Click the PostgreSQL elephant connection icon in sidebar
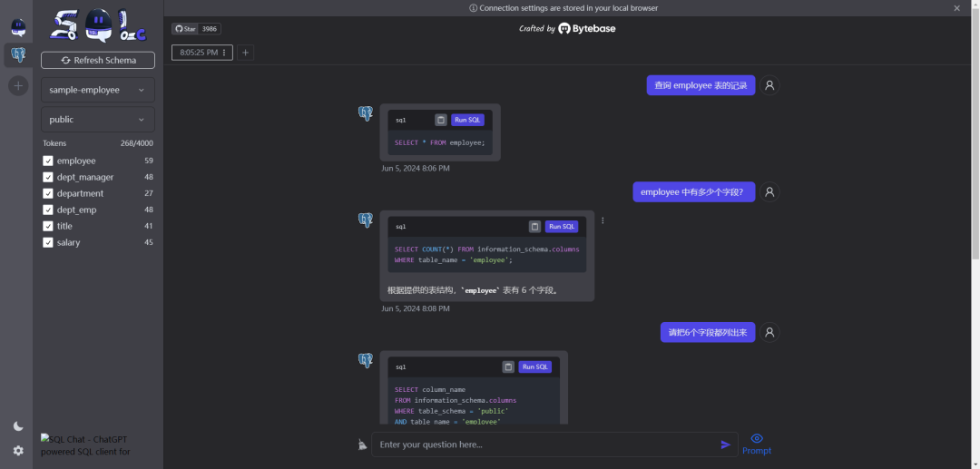The width and height of the screenshot is (980, 469). pyautogui.click(x=18, y=56)
